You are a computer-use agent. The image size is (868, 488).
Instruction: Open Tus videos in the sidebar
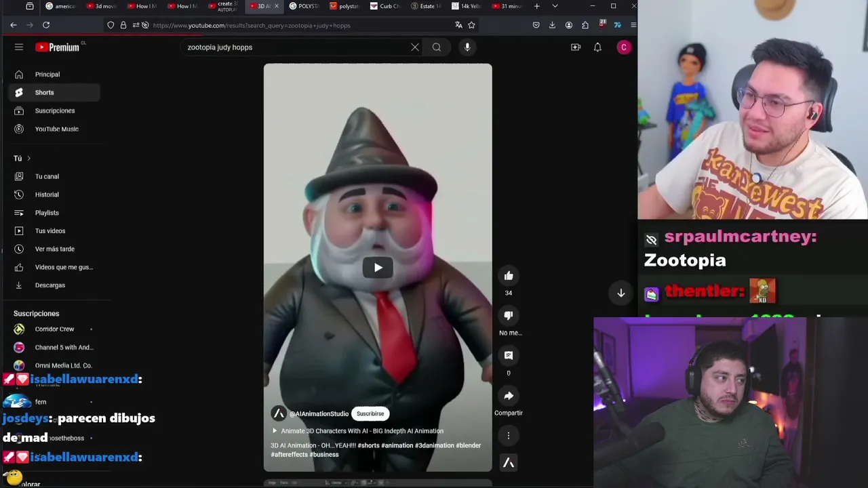coord(55,230)
